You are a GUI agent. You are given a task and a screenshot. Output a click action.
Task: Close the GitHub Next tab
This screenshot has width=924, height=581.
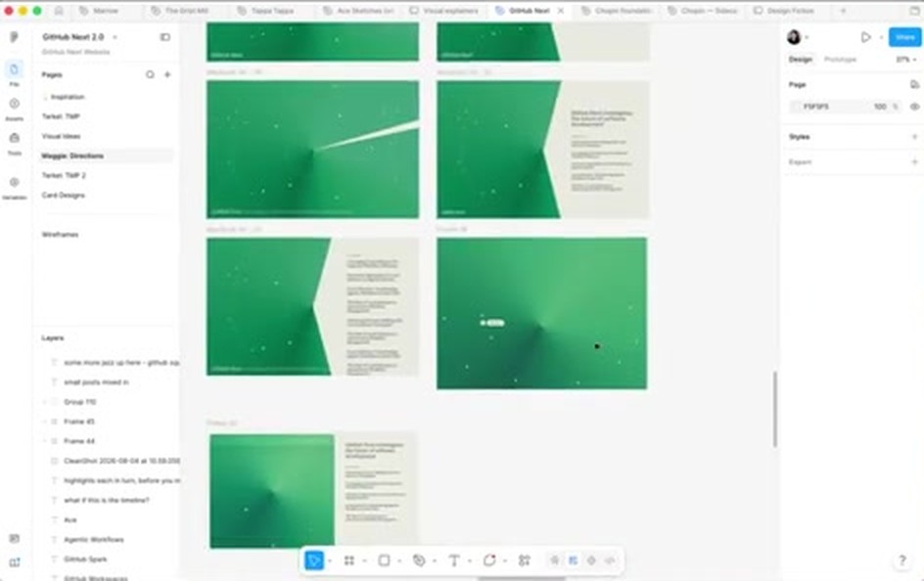click(561, 11)
